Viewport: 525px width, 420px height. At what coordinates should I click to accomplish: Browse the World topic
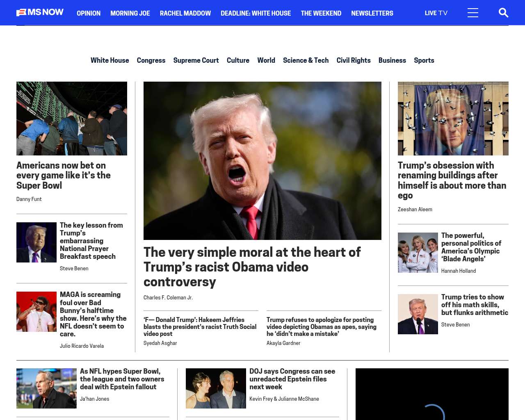coord(266,60)
